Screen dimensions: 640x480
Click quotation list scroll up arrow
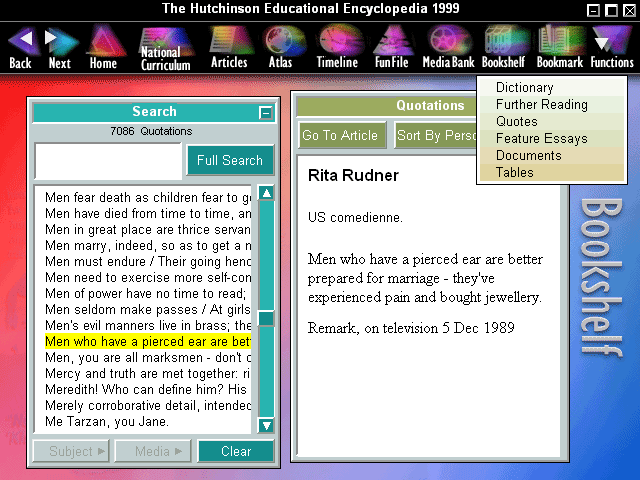267,193
